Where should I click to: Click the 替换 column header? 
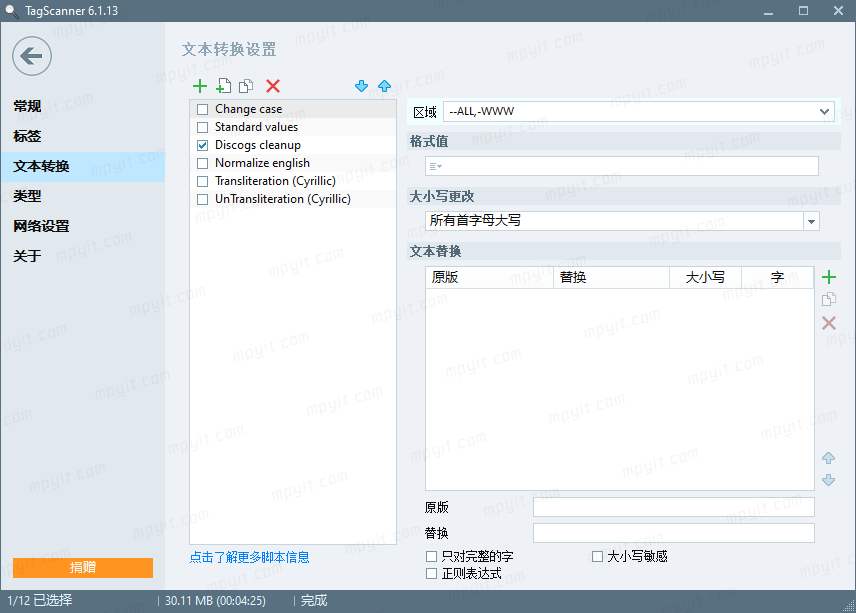(x=612, y=277)
